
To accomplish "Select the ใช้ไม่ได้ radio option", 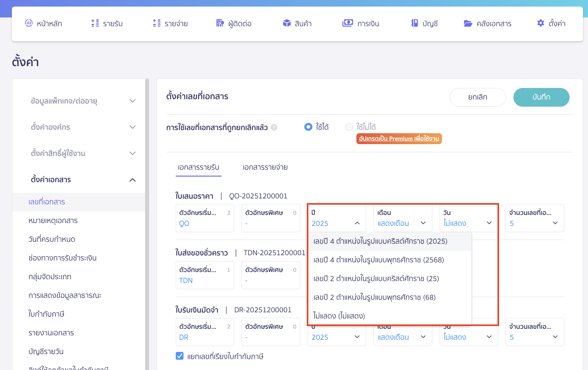I will point(350,127).
